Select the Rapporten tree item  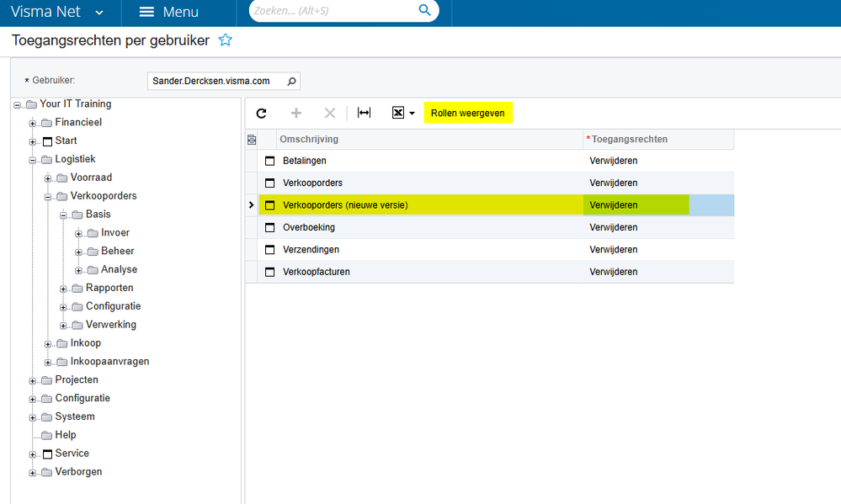[x=109, y=288]
